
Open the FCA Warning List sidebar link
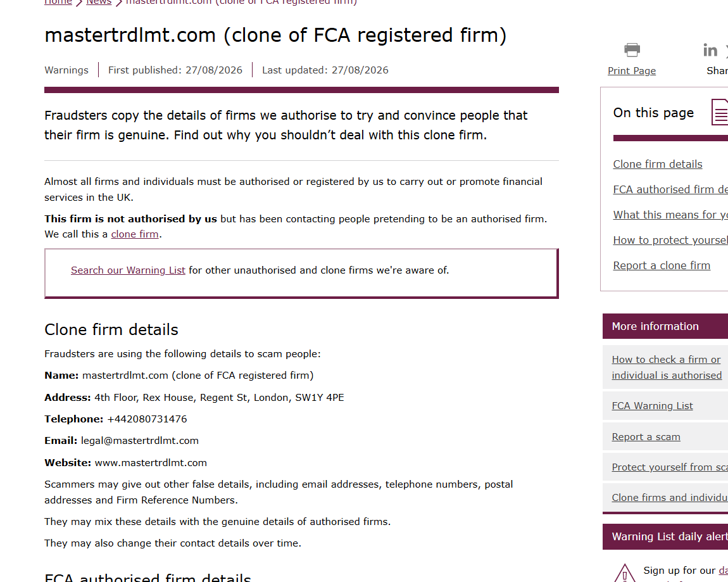pos(652,405)
